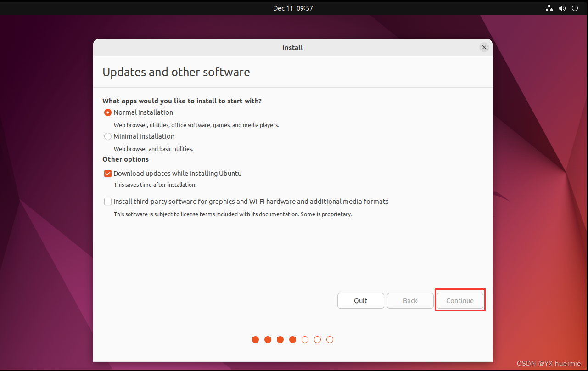The height and width of the screenshot is (371, 588).
Task: Click the network icon in top bar
Action: (549, 8)
